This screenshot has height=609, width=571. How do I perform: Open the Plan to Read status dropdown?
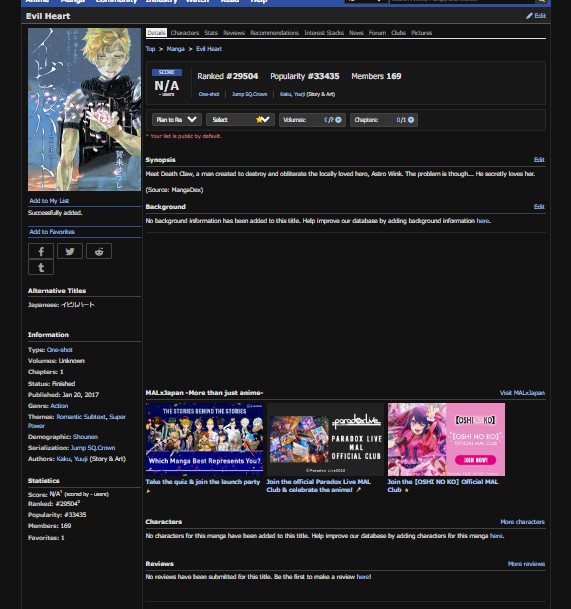click(177, 120)
